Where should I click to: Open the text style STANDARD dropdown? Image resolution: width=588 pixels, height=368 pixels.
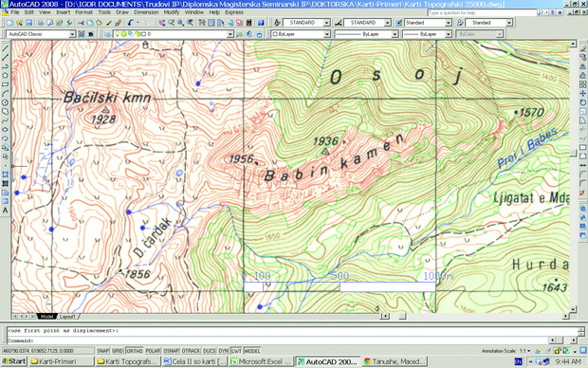[326, 23]
